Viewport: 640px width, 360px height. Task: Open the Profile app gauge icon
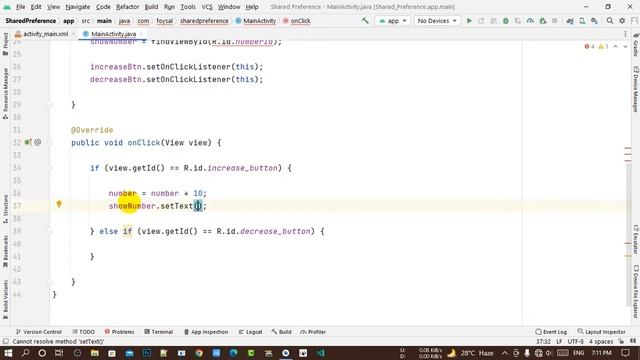530,20
